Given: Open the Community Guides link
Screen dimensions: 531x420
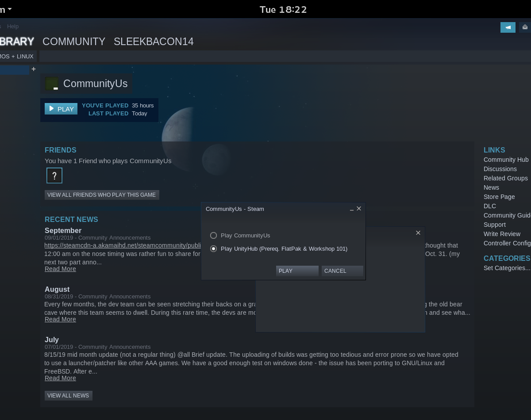Looking at the screenshot, I should coord(507,215).
